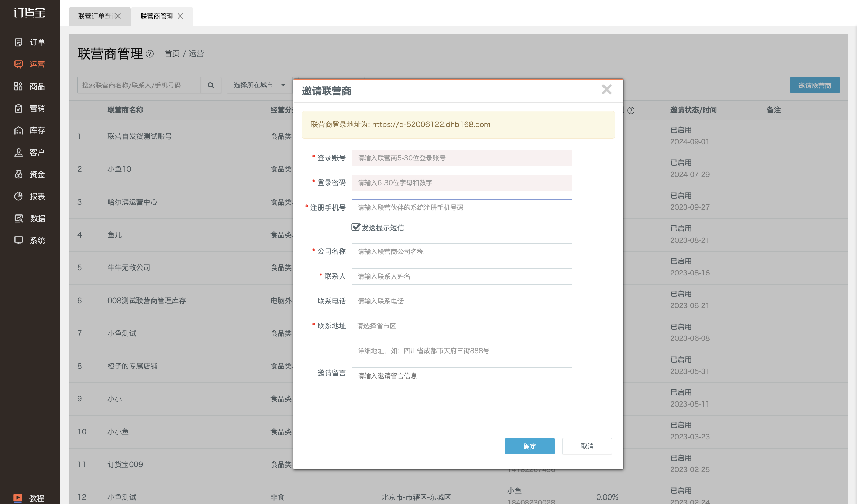Screen dimensions: 857x504
Task: Open the 教程 tutorial icon
Action: 18,498
